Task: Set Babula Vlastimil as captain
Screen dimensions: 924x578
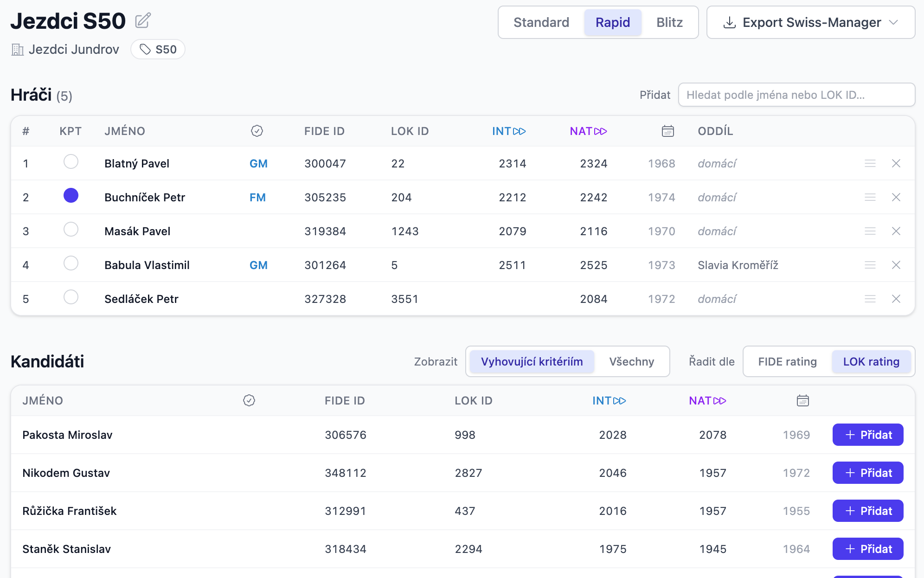Action: point(71,263)
